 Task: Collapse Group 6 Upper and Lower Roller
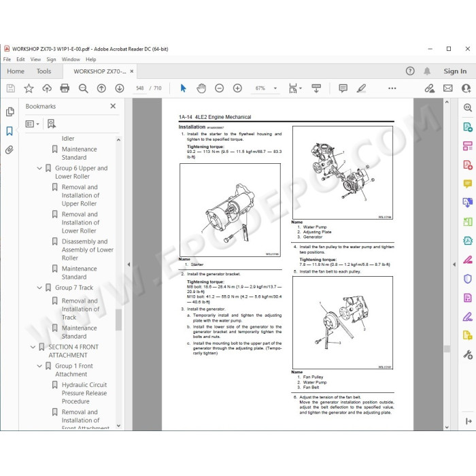click(39, 168)
